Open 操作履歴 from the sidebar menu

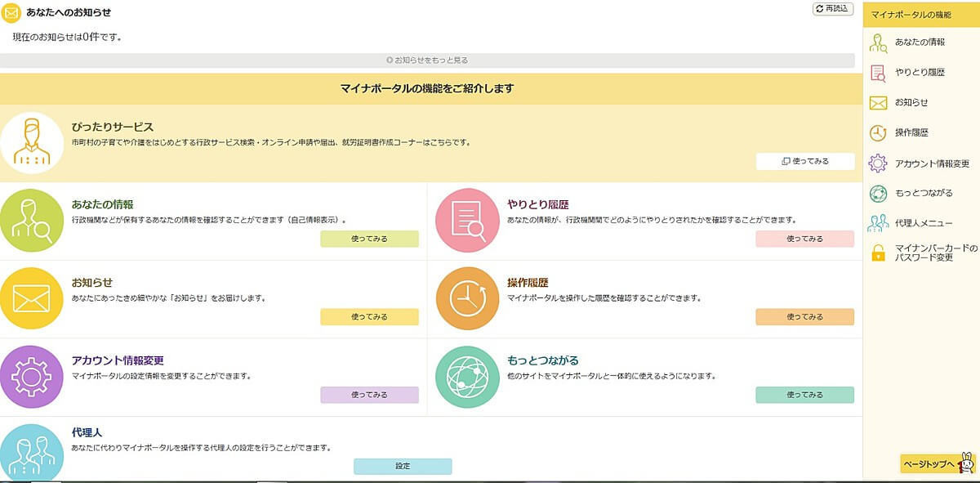pyautogui.click(x=911, y=132)
